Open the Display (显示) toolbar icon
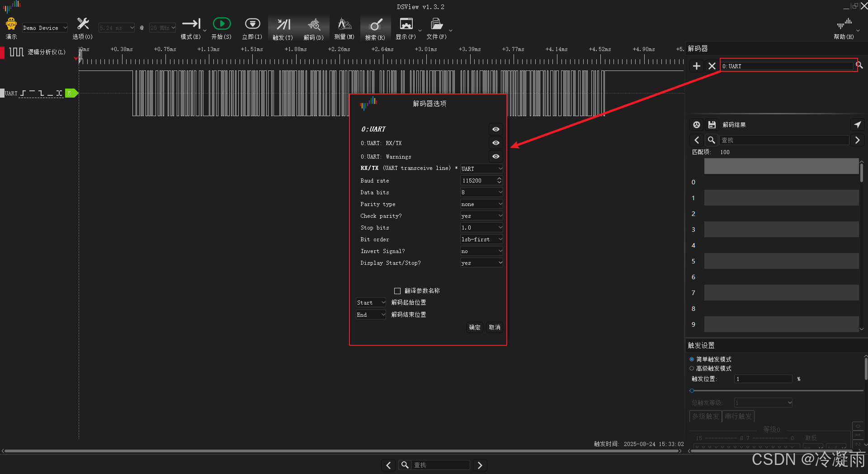The image size is (868, 474). (x=406, y=24)
